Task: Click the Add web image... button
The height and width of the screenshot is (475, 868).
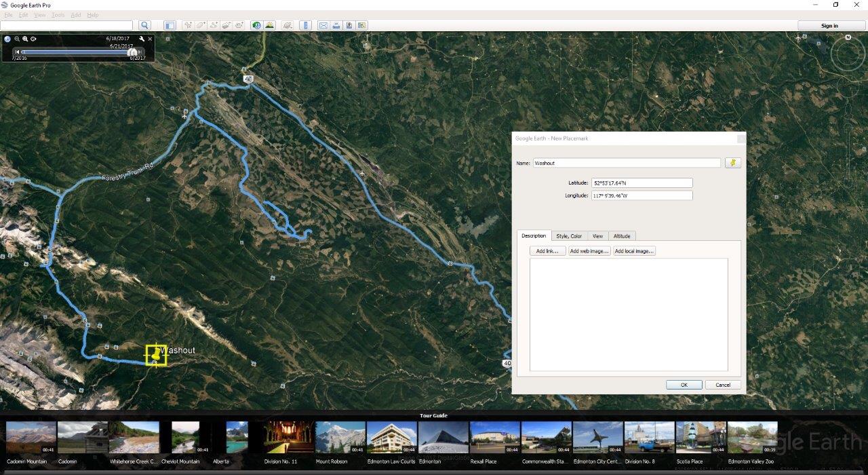Action: click(x=589, y=251)
